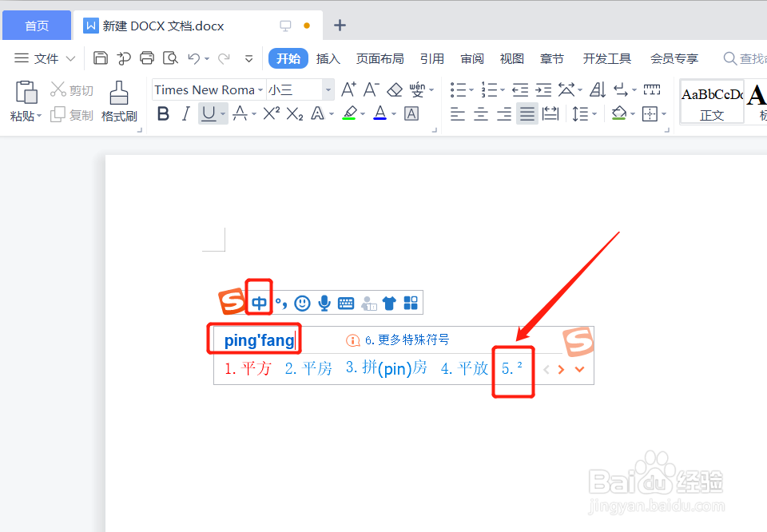Increase font size with A+ icon
The image size is (767, 532).
[349, 89]
